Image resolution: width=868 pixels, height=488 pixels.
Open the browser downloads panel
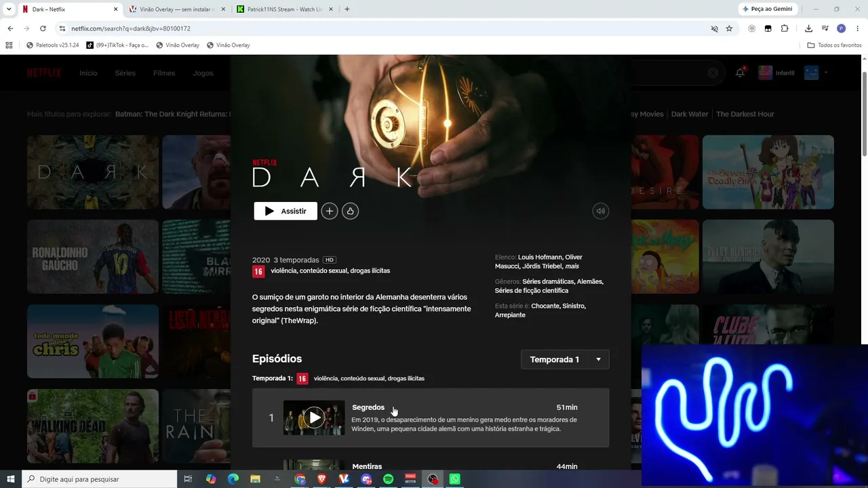click(809, 28)
